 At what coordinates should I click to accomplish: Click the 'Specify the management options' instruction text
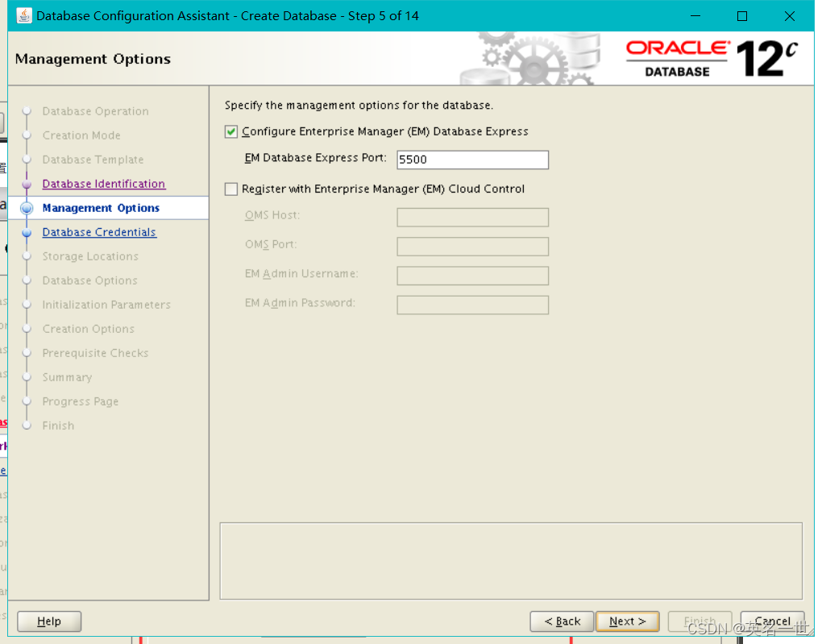pos(359,106)
